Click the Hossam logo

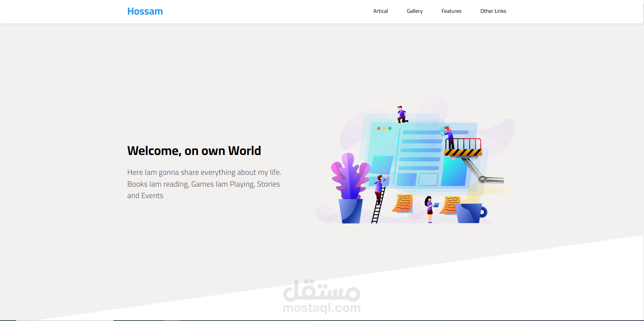pos(145,11)
